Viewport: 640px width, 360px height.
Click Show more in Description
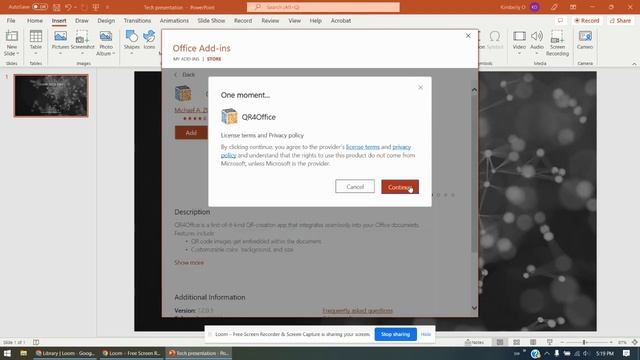click(x=189, y=262)
